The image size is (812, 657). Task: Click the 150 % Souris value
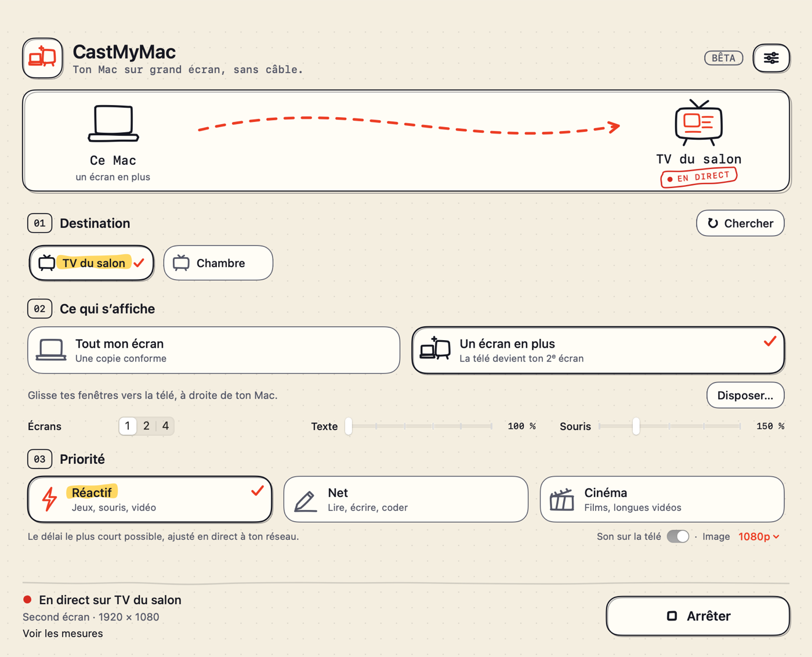770,426
